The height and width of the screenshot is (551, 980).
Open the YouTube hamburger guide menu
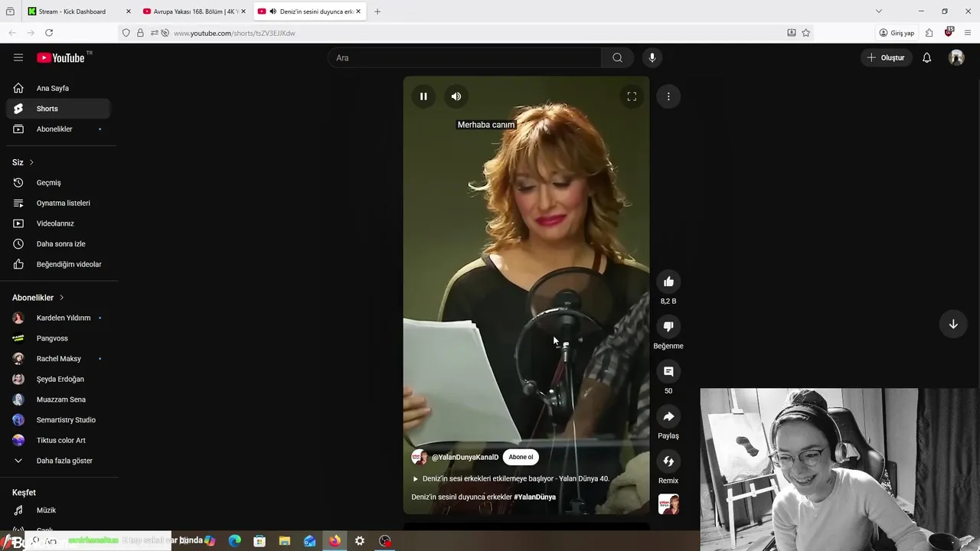click(x=18, y=57)
